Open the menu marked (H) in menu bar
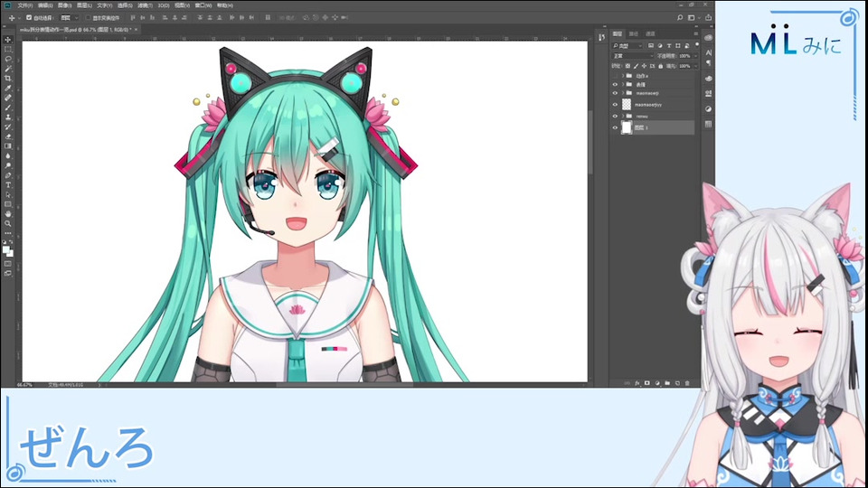868x488 pixels. point(225,5)
